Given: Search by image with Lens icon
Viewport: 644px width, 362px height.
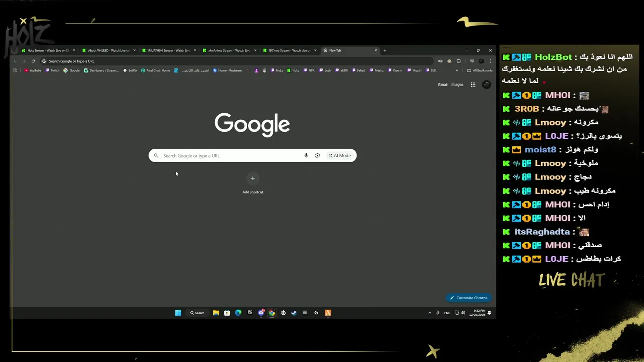Looking at the screenshot, I should (317, 156).
